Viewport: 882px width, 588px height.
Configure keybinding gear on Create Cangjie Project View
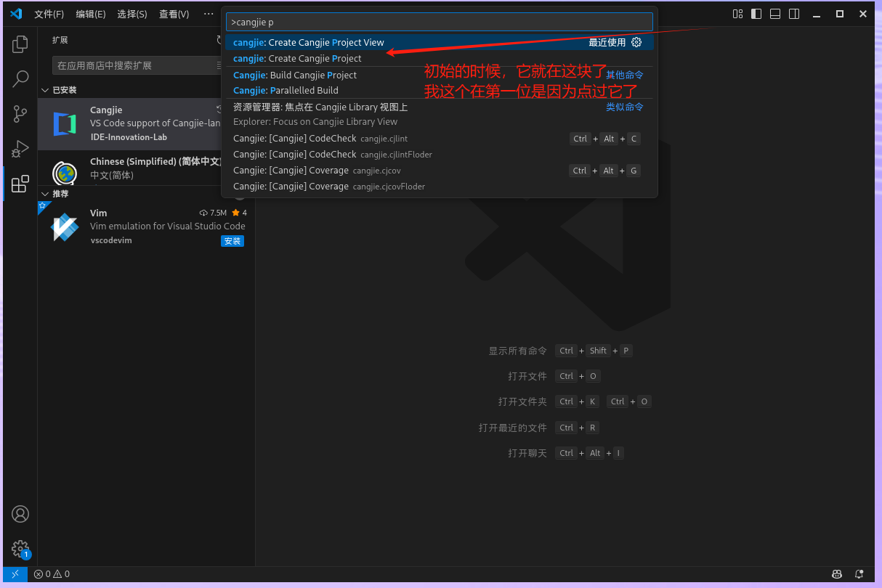[636, 42]
